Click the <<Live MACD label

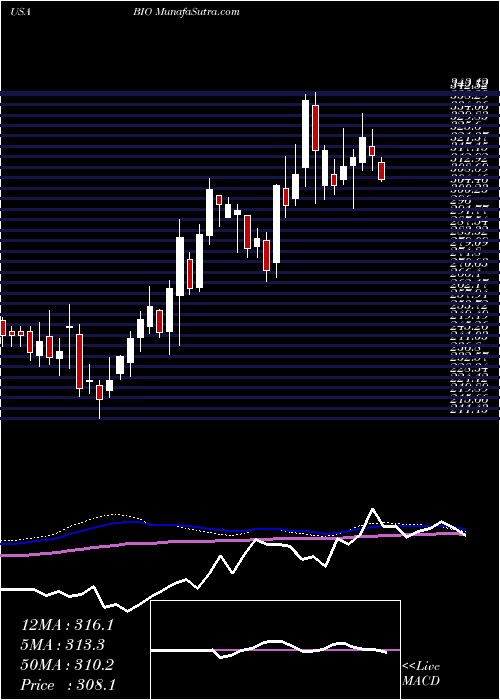click(x=421, y=674)
